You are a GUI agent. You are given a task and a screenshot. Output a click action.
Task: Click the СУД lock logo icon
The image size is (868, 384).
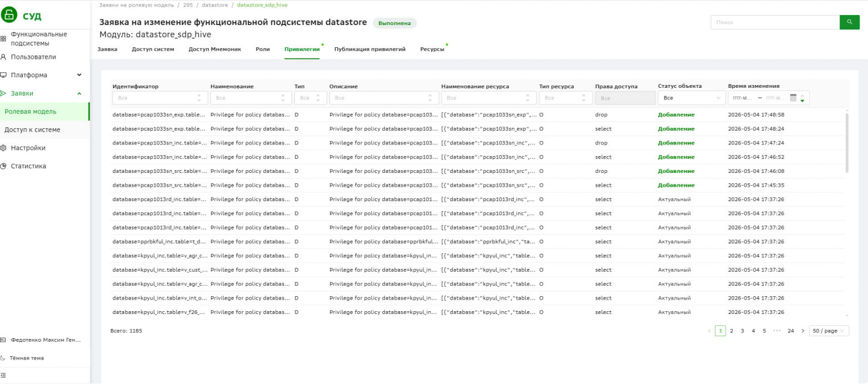(x=9, y=16)
